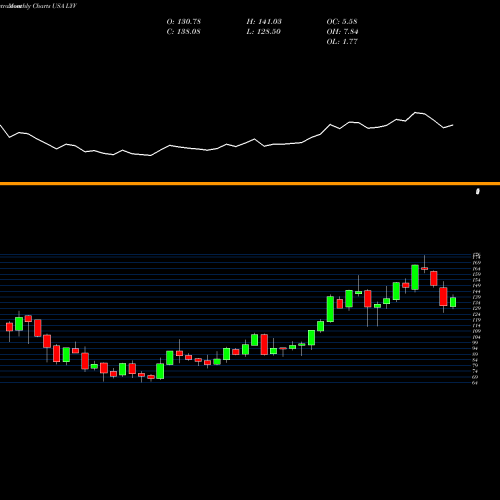500x500 pixels.
Task: Click the 139 price axis label
Action: tap(477, 297)
